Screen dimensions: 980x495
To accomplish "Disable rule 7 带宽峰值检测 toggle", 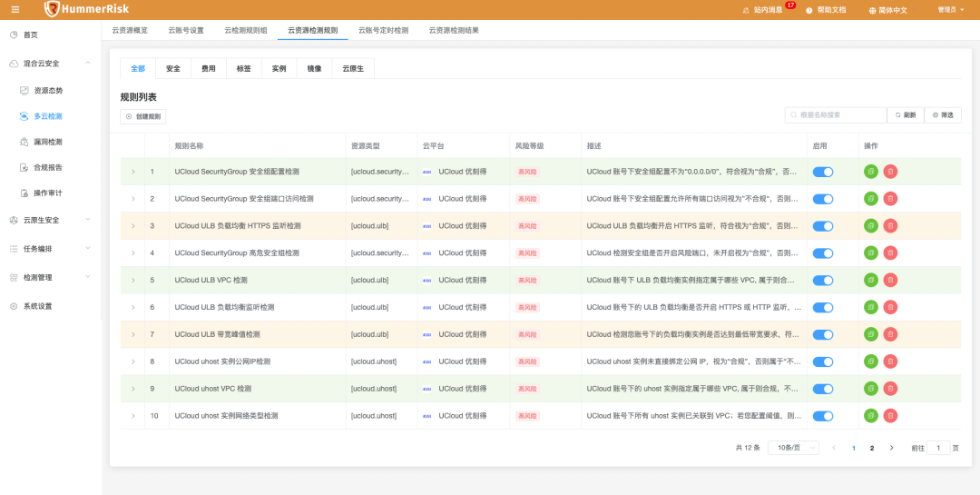I will [822, 334].
